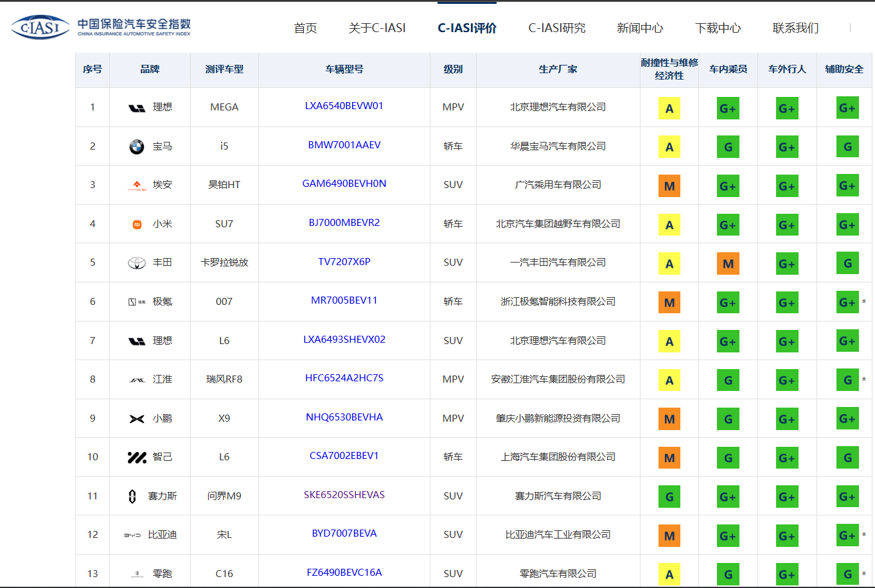
Task: Click the 生产厂家 column header
Action: 558,69
